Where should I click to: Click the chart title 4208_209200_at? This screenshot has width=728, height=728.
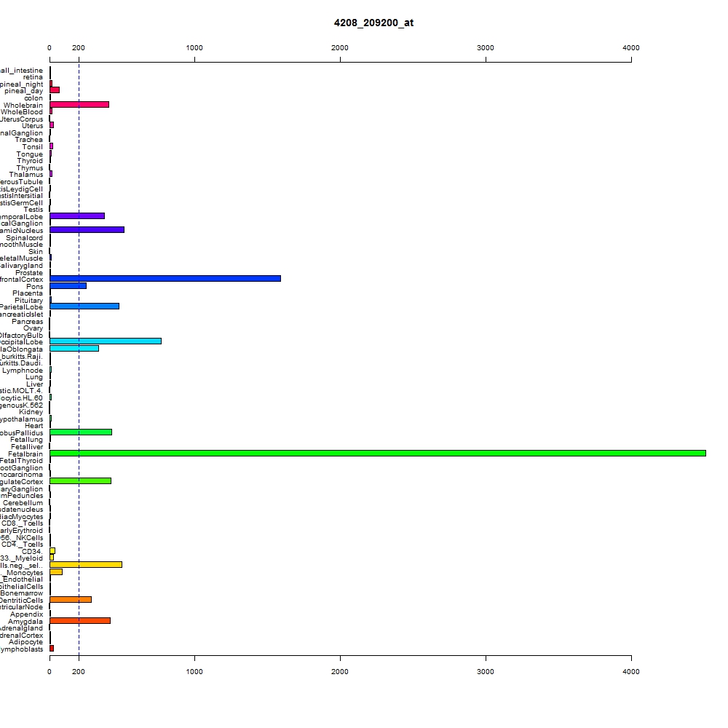(373, 23)
